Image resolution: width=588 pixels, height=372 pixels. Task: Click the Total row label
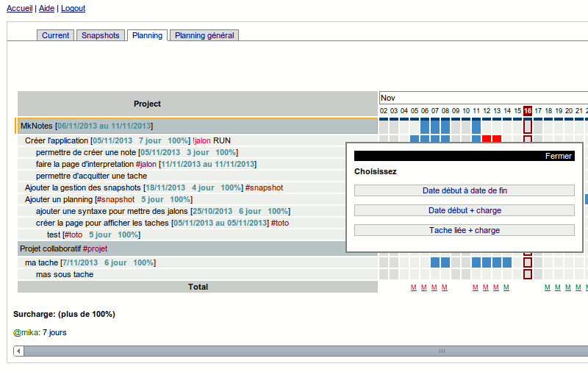198,287
